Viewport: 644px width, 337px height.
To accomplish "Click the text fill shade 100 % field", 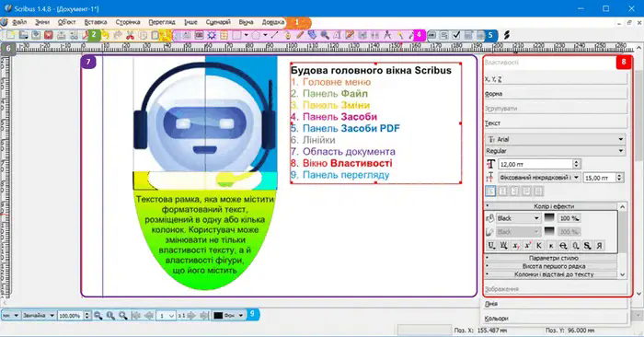I will 569,218.
